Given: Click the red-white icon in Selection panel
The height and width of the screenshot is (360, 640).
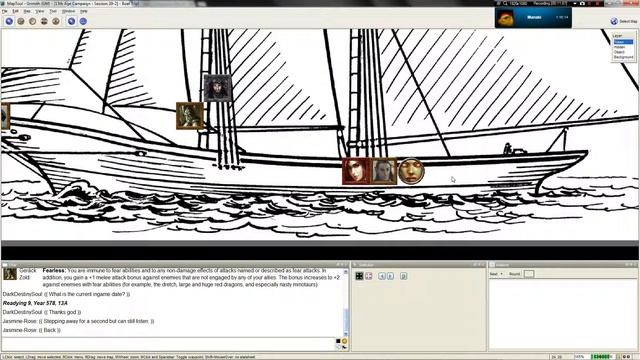Looking at the screenshot, I should pos(369,276).
